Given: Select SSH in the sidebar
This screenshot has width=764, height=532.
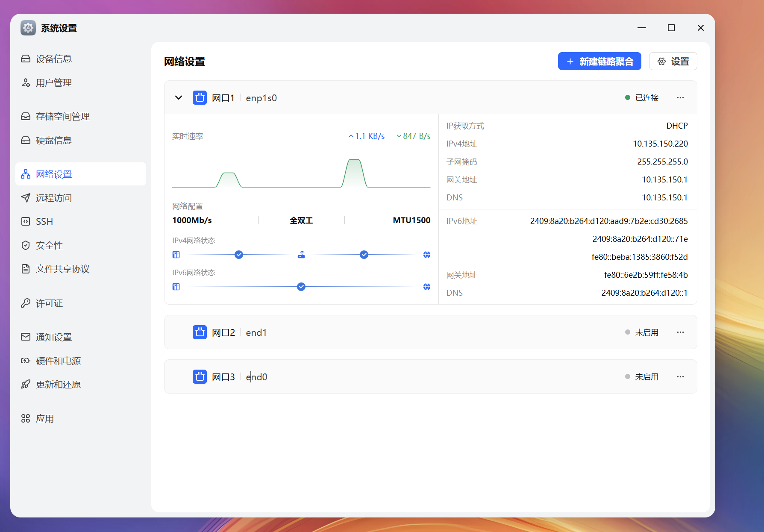Looking at the screenshot, I should click(44, 221).
